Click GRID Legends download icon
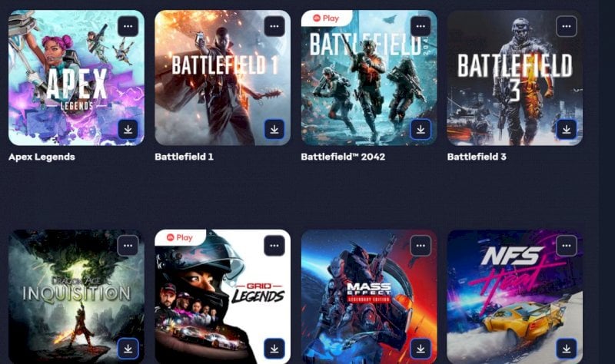 [x=274, y=349]
